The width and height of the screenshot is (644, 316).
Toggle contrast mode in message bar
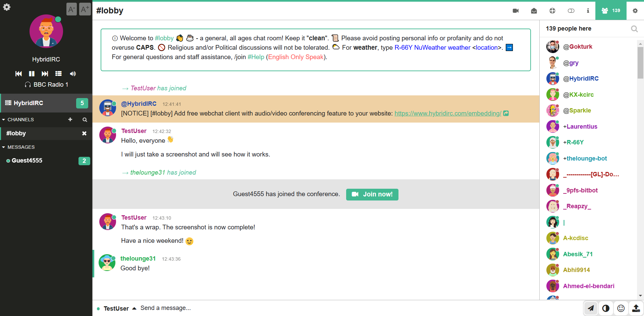(606, 308)
